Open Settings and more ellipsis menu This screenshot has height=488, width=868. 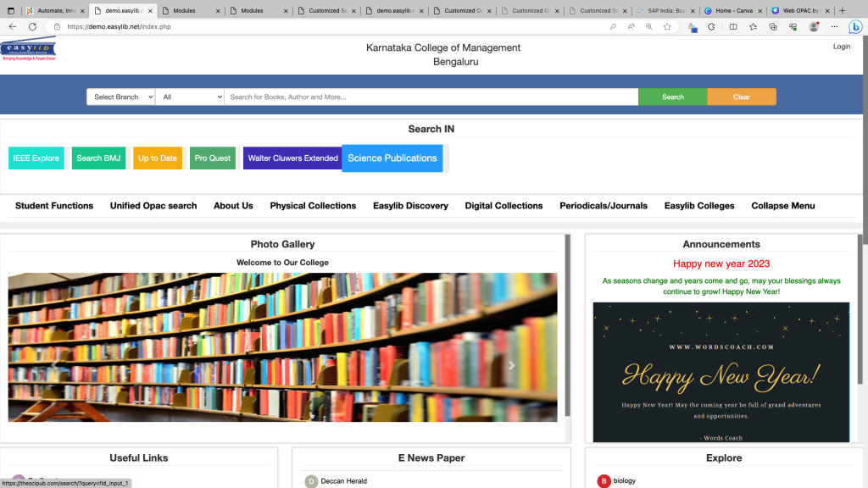[834, 26]
